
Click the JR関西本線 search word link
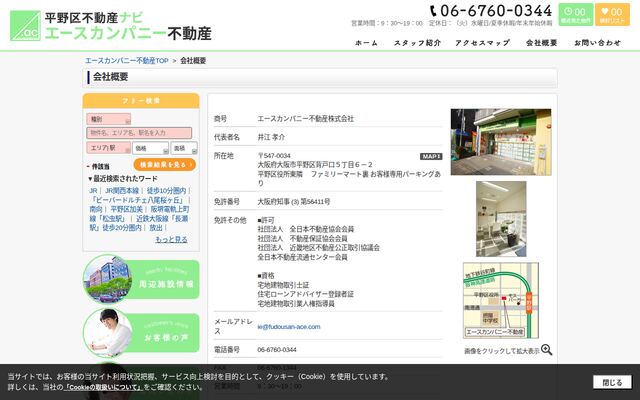(122, 191)
